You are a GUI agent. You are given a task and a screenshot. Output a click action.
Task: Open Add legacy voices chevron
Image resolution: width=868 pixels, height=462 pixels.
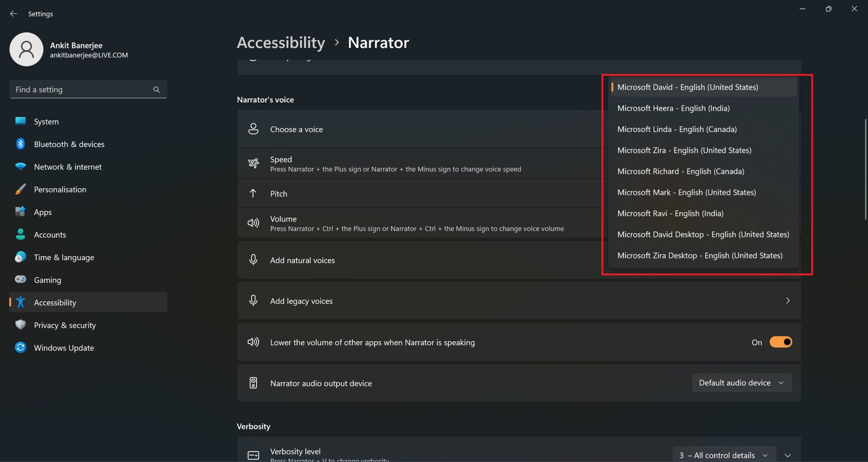click(788, 301)
